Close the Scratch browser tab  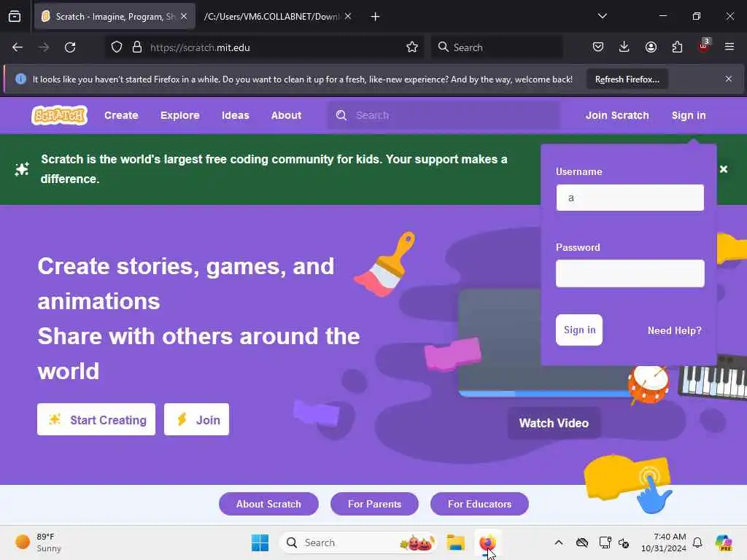(184, 17)
